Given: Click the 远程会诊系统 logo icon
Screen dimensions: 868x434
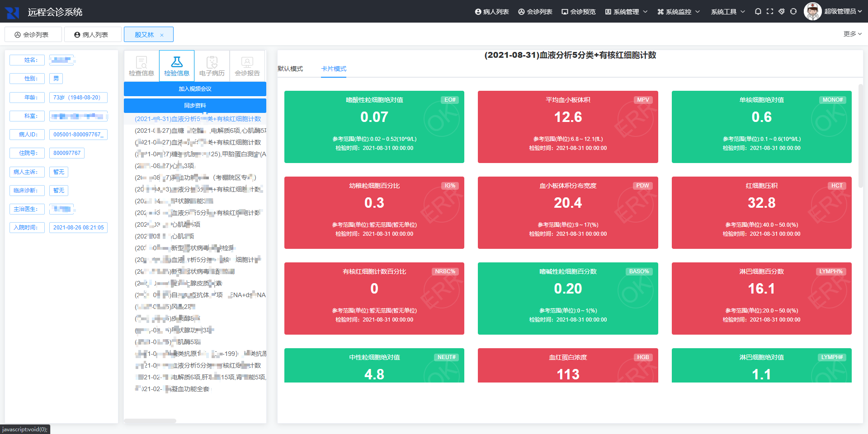Looking at the screenshot, I should point(12,12).
